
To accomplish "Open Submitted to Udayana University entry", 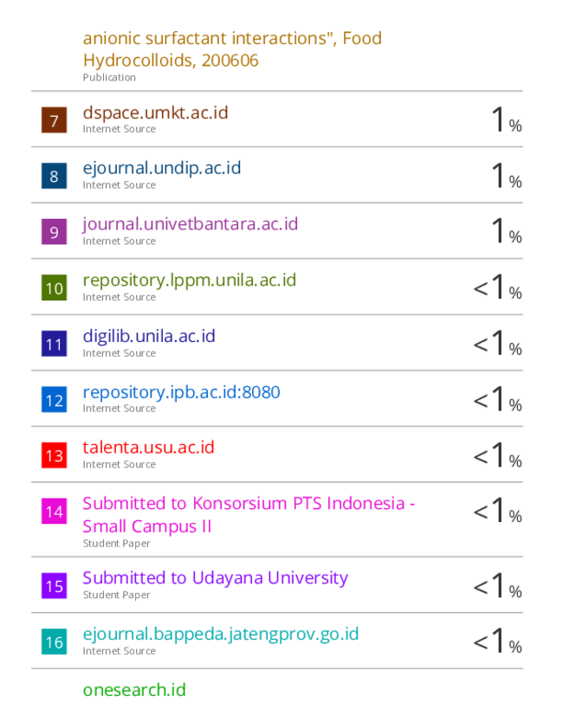I will 216,578.
